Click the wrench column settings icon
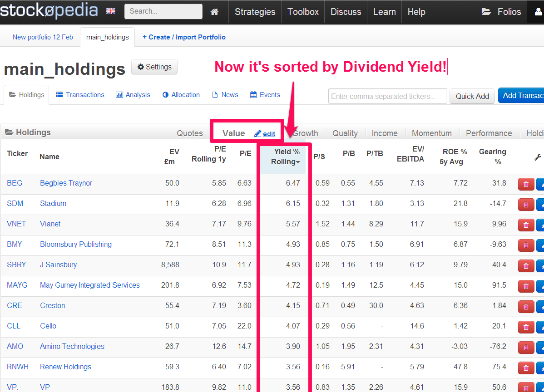Viewport: 544px width, 392px height. coord(538,157)
